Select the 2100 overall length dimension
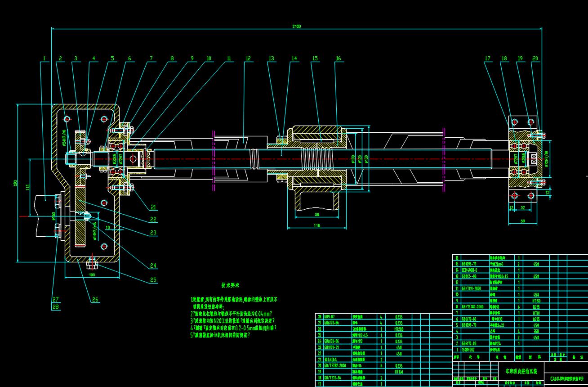 pyautogui.click(x=296, y=27)
